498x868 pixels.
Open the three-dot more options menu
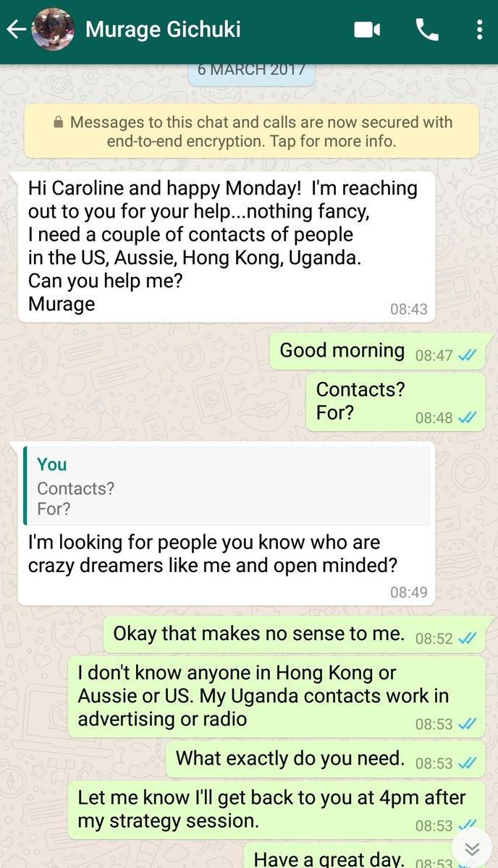pyautogui.click(x=479, y=30)
